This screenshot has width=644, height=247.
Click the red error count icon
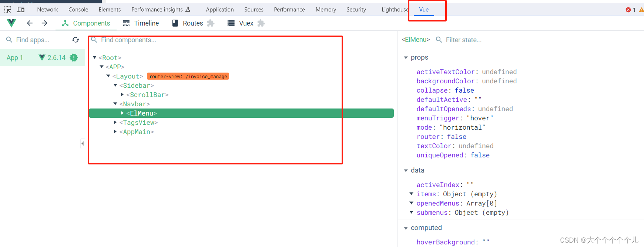coord(628,10)
